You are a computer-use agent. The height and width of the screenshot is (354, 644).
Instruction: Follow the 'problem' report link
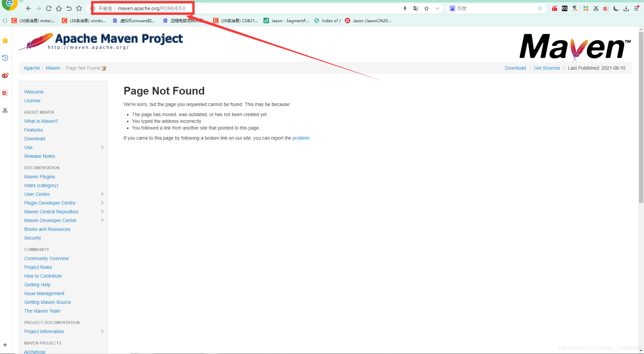[301, 138]
